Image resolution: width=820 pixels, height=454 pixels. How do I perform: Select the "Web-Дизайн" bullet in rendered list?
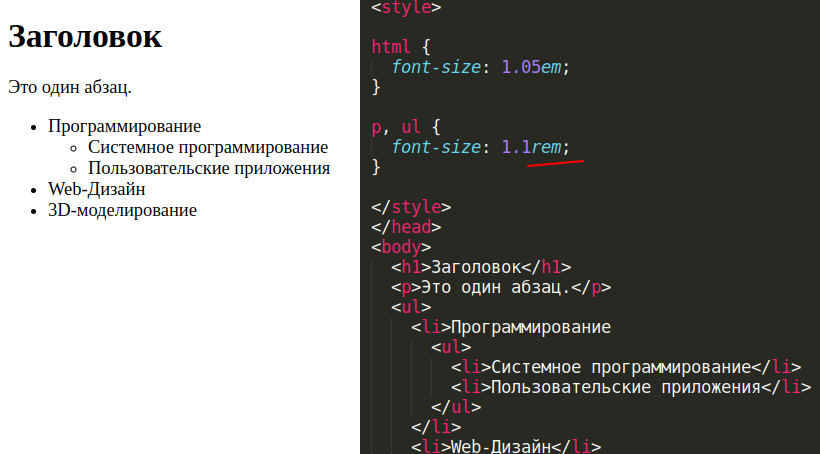(x=96, y=189)
